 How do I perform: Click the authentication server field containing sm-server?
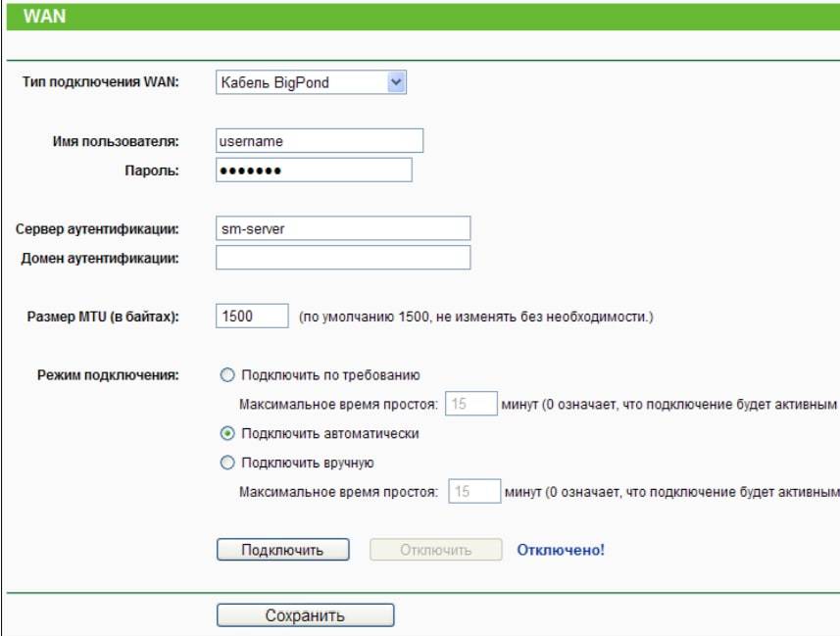(x=343, y=228)
